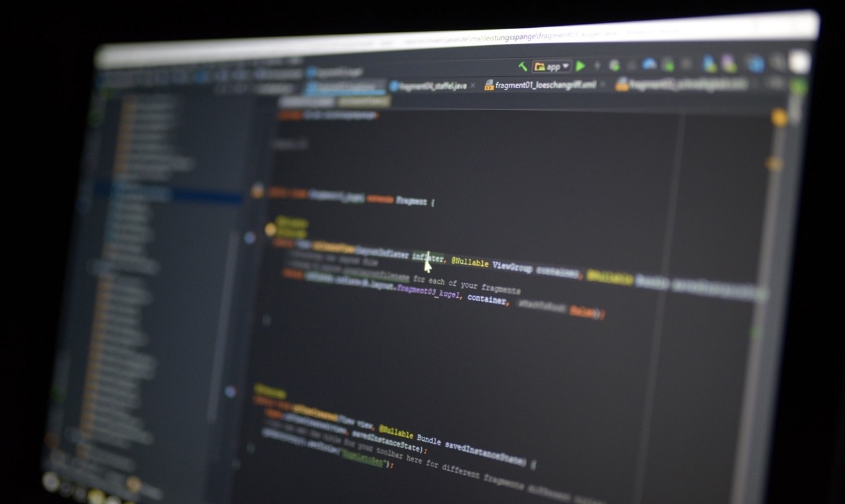Click the override gutter marker near onCreateView
Screen dimensions: 845x504
coord(250,237)
